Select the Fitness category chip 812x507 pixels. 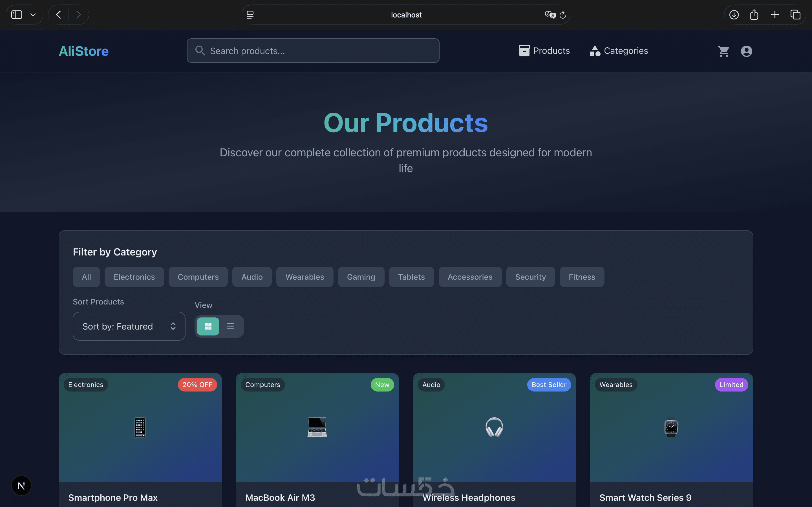click(x=582, y=277)
